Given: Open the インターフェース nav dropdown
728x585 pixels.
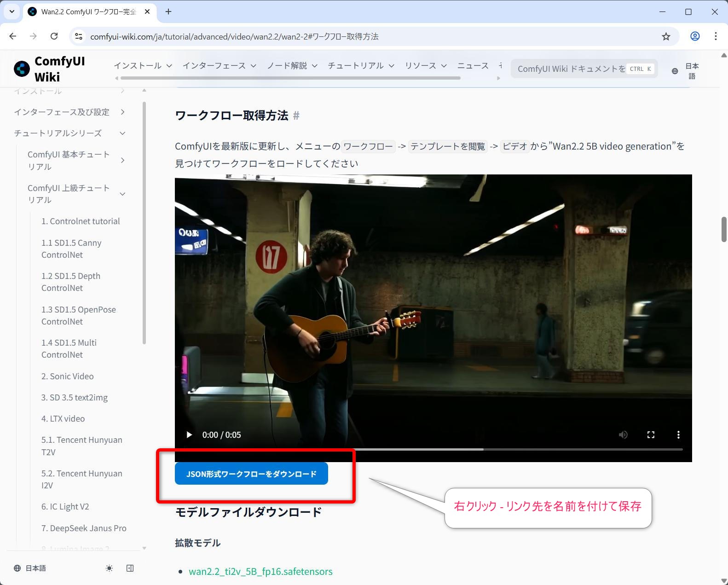Looking at the screenshot, I should (x=220, y=66).
